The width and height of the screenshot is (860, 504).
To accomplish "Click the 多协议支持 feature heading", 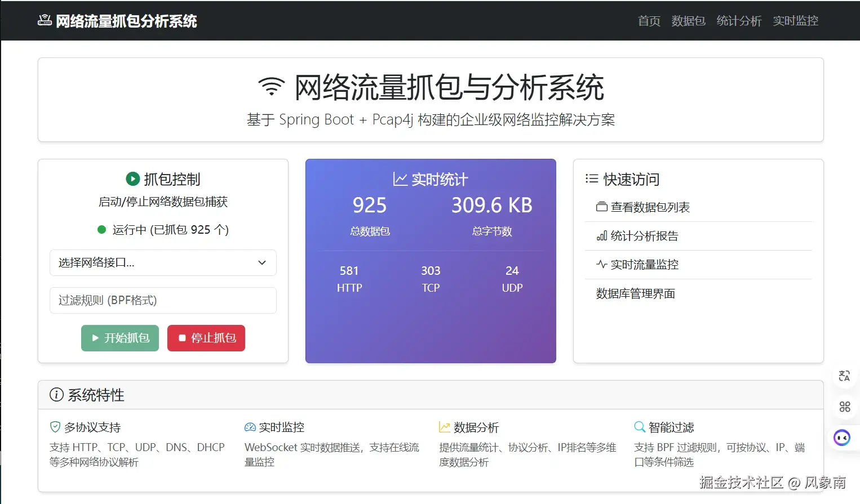I will pyautogui.click(x=92, y=427).
